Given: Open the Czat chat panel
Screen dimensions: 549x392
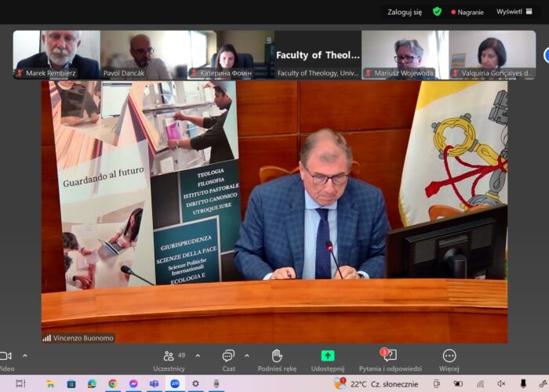Looking at the screenshot, I should [228, 360].
